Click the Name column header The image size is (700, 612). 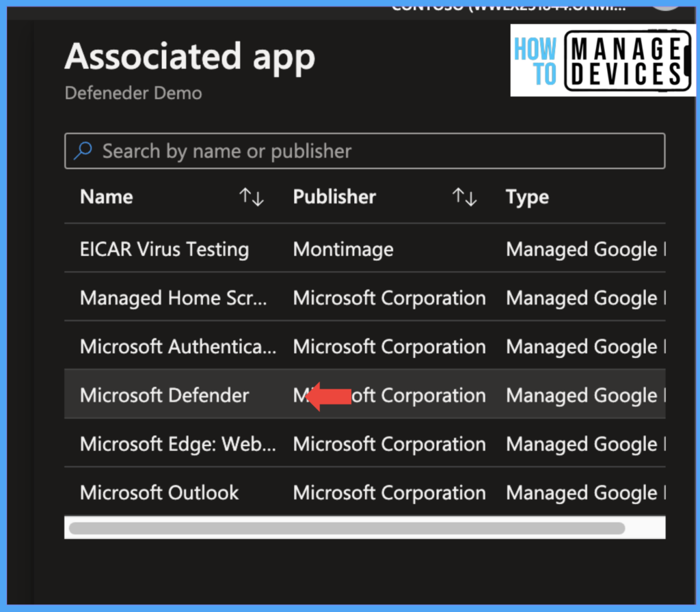pyautogui.click(x=106, y=197)
